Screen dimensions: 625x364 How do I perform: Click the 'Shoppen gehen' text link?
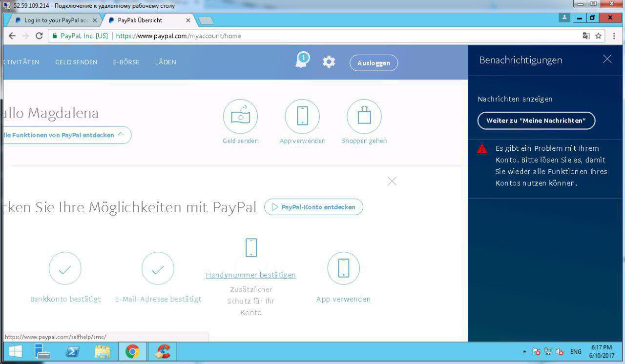pos(364,141)
